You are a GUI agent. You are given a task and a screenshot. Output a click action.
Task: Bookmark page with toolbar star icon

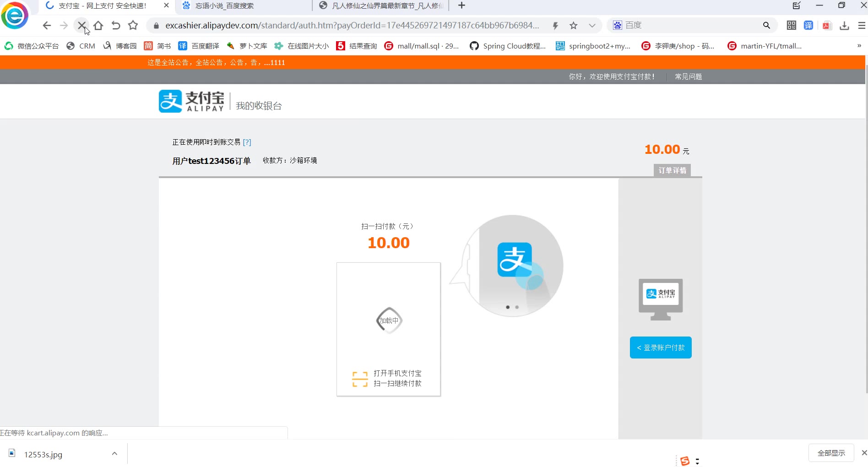133,25
